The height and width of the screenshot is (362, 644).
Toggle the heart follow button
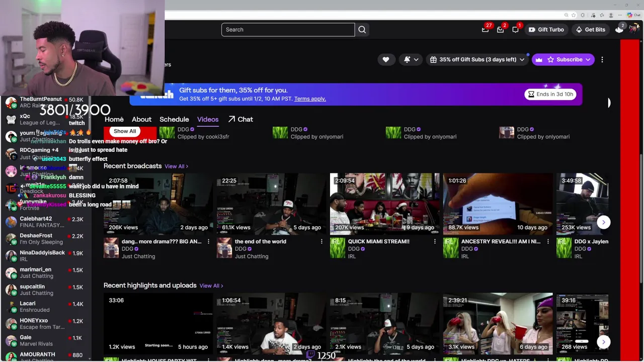coord(386,59)
